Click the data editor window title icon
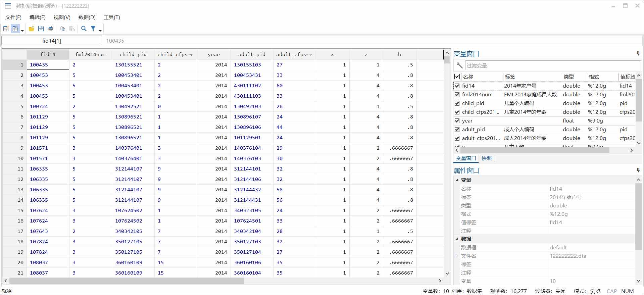The width and height of the screenshot is (644, 295). 8,6
